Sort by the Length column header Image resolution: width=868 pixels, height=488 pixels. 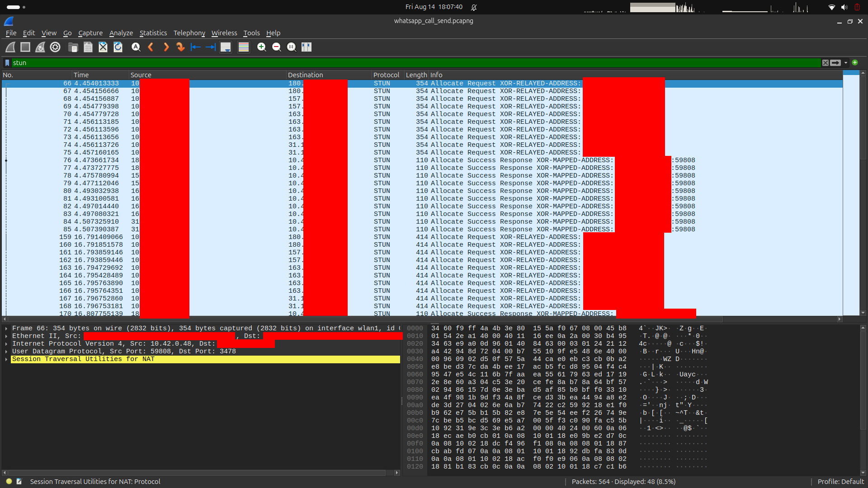(x=416, y=75)
